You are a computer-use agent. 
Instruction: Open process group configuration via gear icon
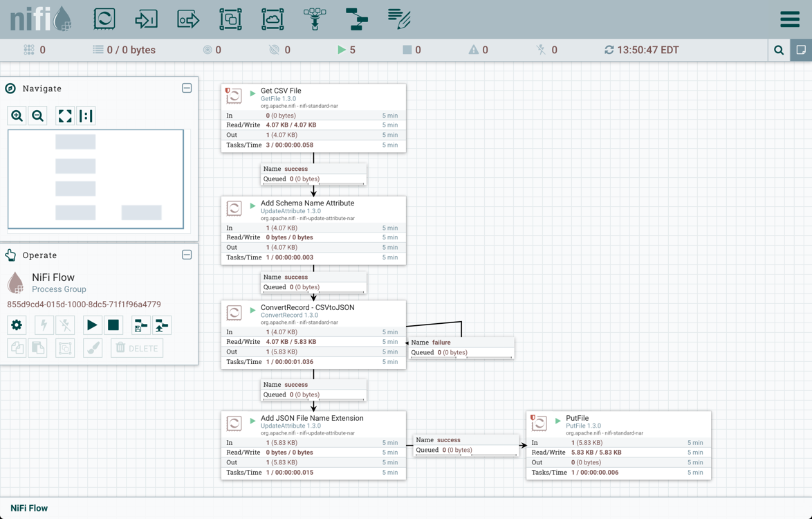[16, 325]
